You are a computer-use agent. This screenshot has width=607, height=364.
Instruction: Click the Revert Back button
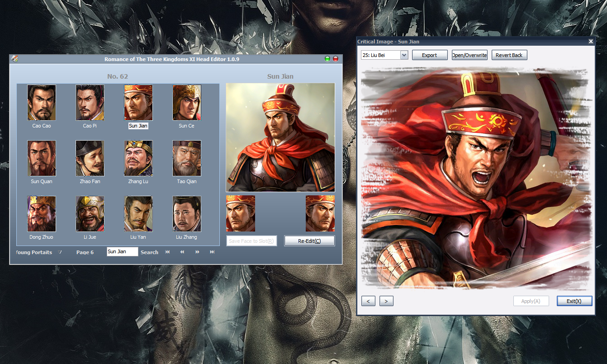pyautogui.click(x=509, y=55)
